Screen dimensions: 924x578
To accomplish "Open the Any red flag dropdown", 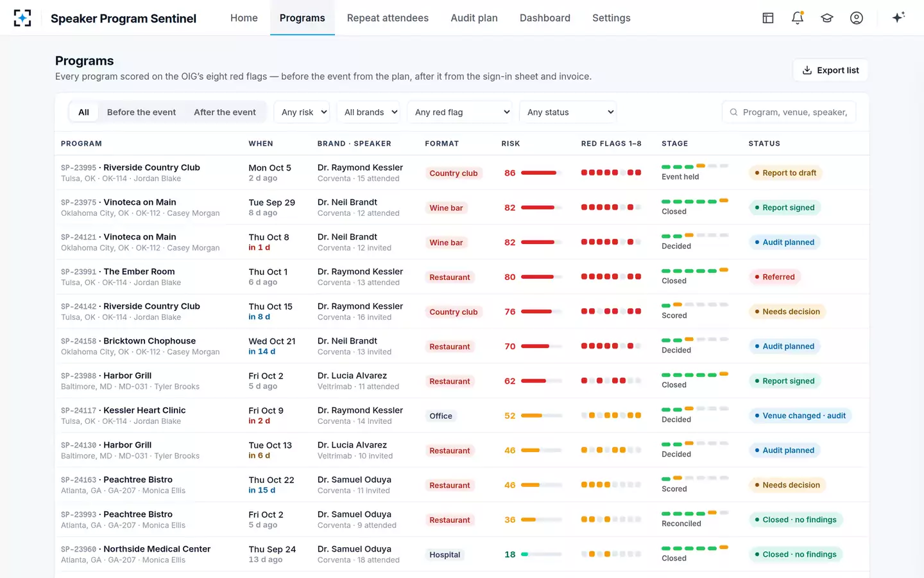I will (460, 112).
